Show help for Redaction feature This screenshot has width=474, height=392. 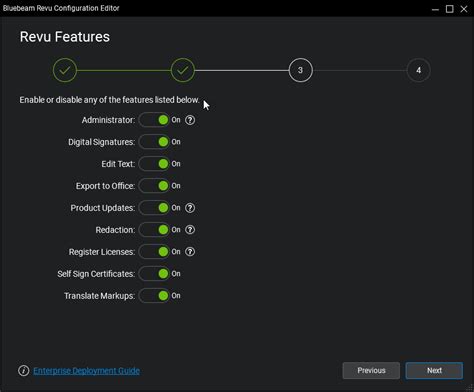tap(190, 230)
